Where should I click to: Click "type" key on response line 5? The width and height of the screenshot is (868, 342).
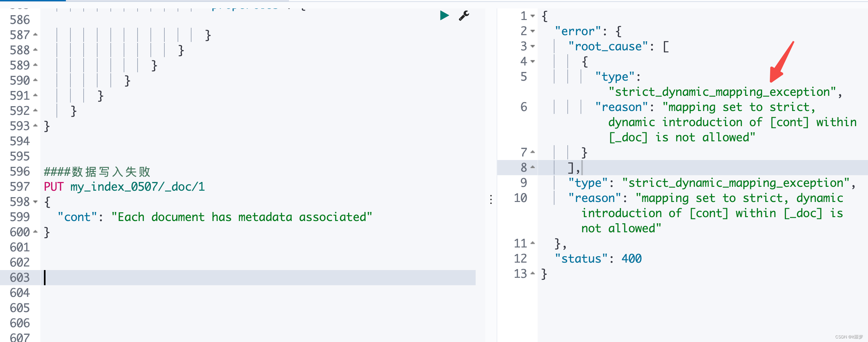(x=615, y=77)
